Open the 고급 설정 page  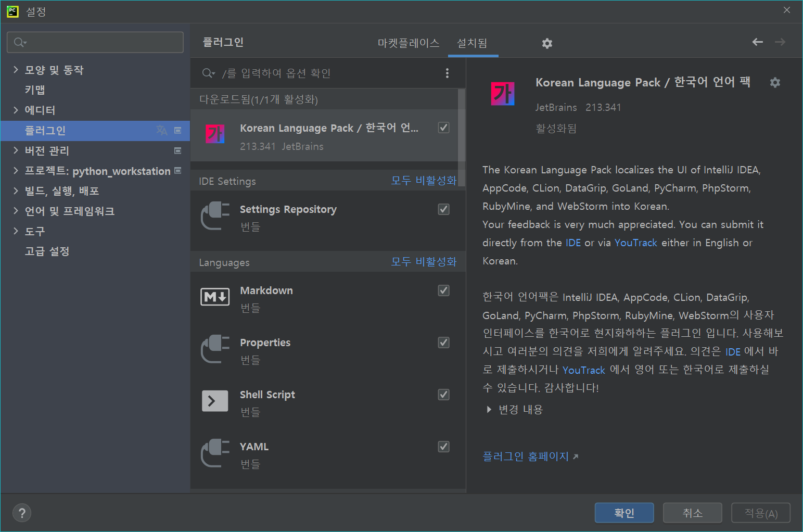(47, 251)
